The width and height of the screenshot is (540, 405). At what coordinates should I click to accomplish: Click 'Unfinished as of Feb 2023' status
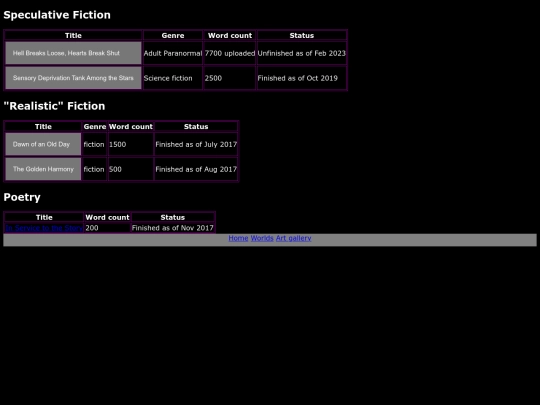[x=302, y=53]
